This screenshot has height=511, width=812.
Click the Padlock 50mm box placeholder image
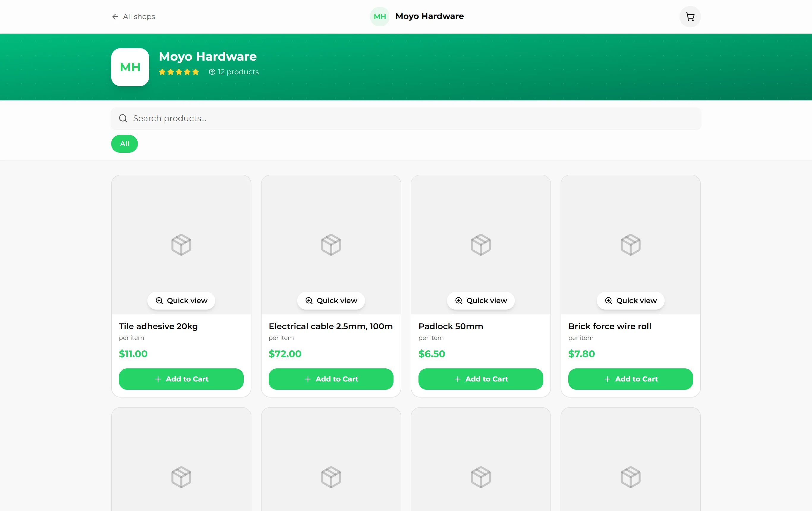(481, 245)
